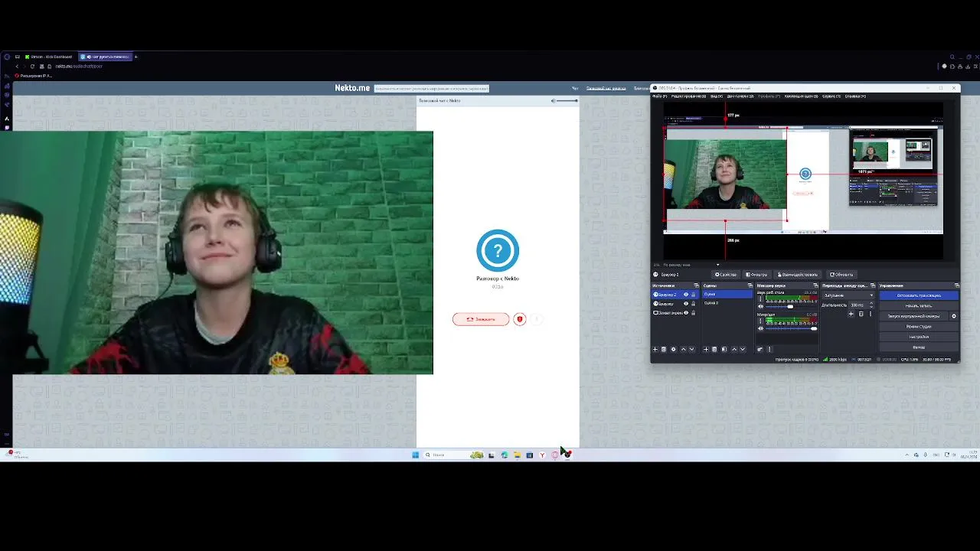Undock the Sources panel icon

[696, 285]
